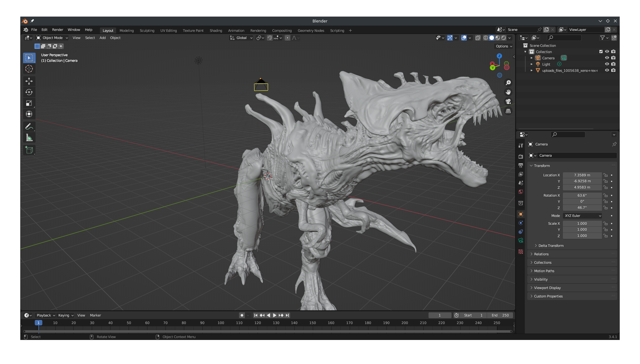Open the World properties tab
The height and width of the screenshot is (364, 640).
click(x=520, y=192)
